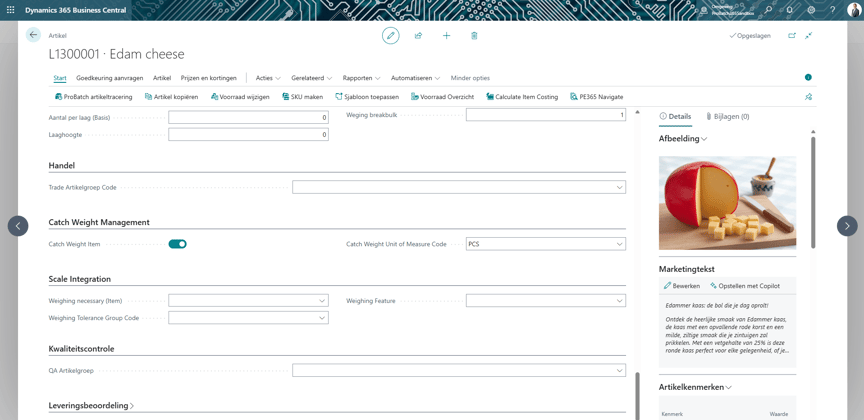Open the app launcher waffle icon

(x=10, y=10)
